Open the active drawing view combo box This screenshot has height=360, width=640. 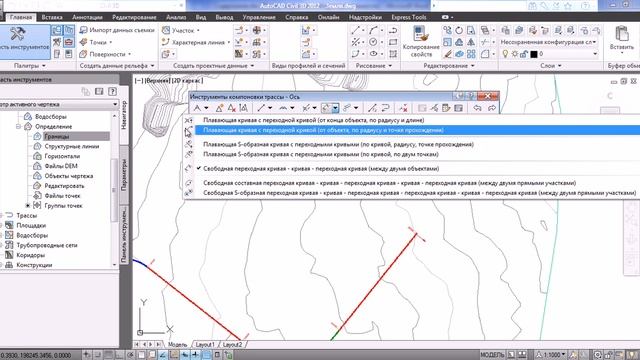[x=59, y=104]
